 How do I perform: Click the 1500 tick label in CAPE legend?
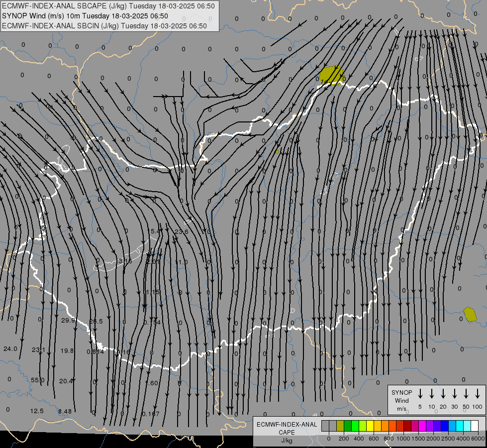[x=418, y=439]
